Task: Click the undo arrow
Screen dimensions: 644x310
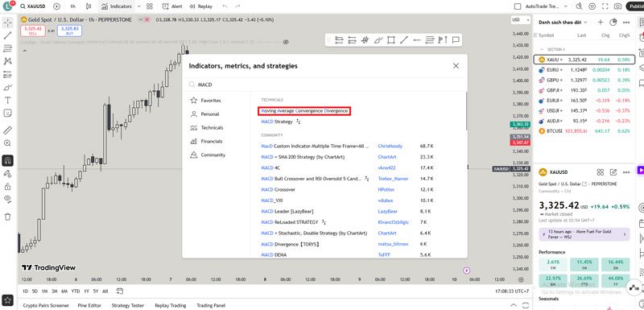Action: point(225,6)
